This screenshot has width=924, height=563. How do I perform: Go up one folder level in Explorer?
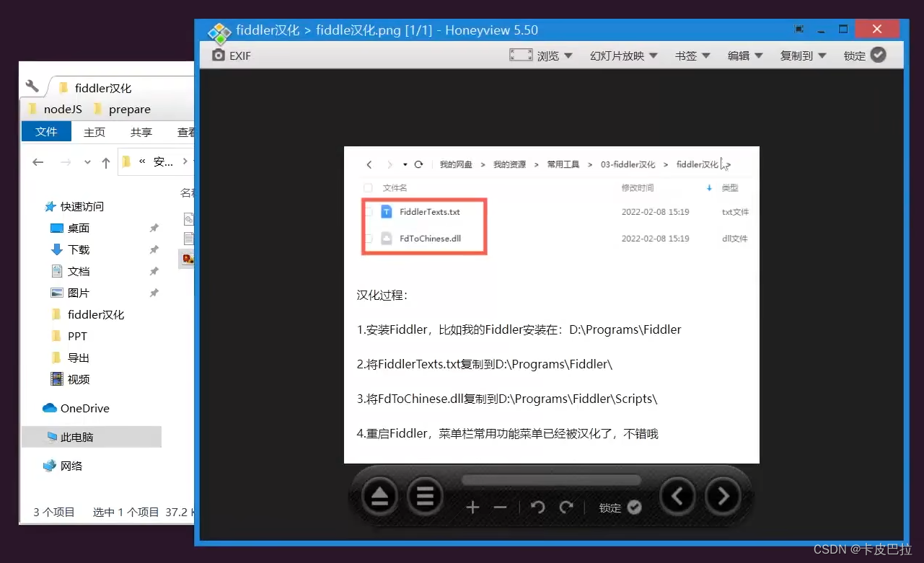coord(106,162)
